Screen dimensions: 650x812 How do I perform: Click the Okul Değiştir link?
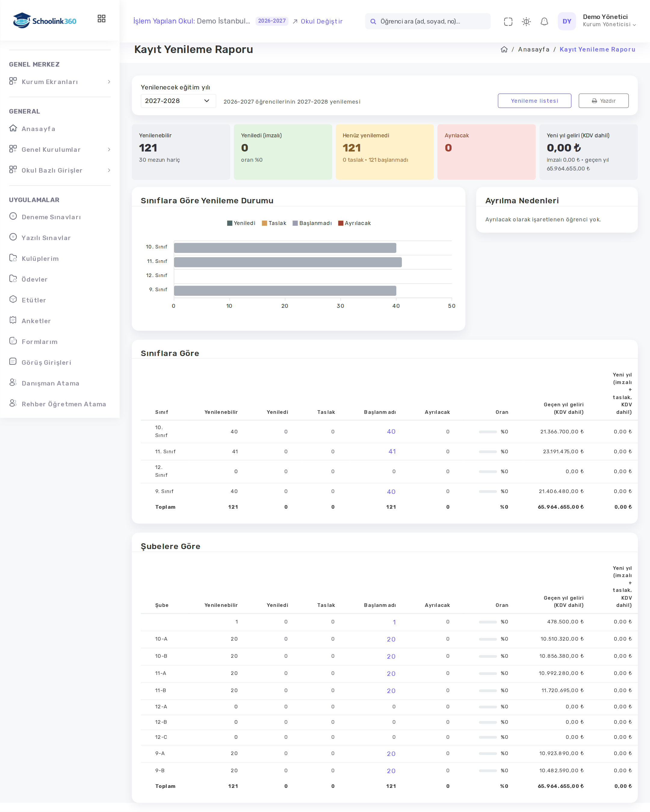click(x=318, y=21)
